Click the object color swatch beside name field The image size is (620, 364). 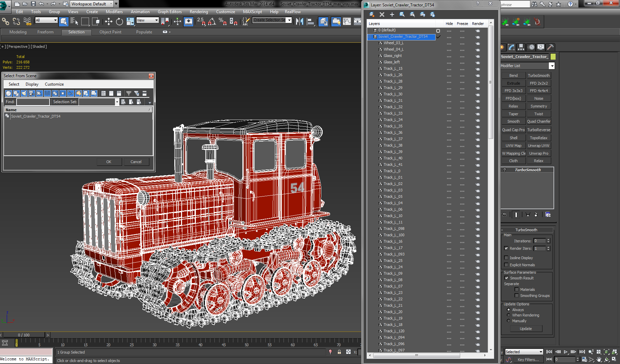553,57
